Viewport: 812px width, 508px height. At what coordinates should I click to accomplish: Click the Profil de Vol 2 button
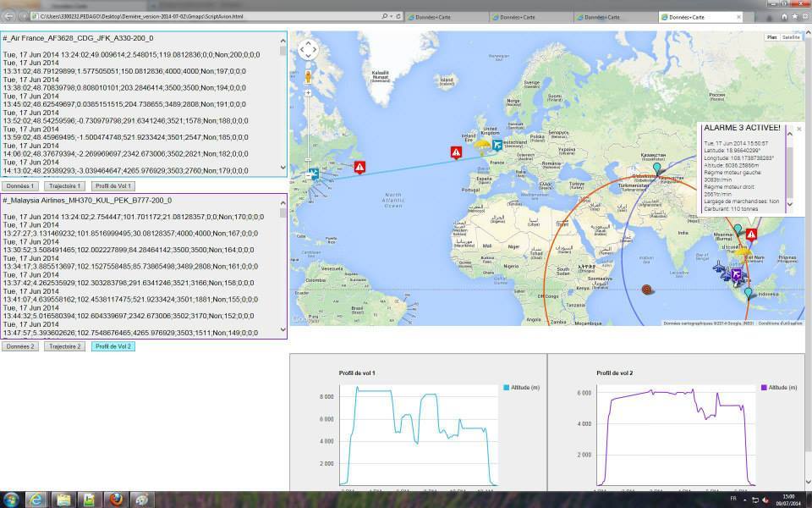[x=112, y=346]
